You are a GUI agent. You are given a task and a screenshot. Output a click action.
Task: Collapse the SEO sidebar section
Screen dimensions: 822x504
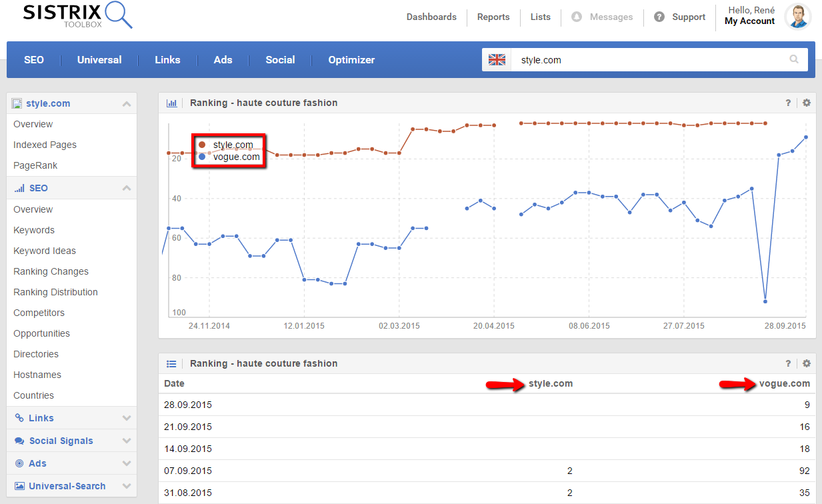click(x=126, y=188)
